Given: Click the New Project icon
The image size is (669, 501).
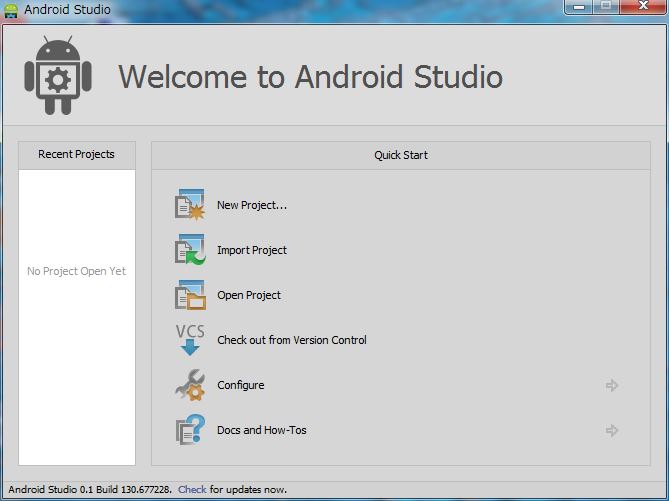Looking at the screenshot, I should (190, 205).
